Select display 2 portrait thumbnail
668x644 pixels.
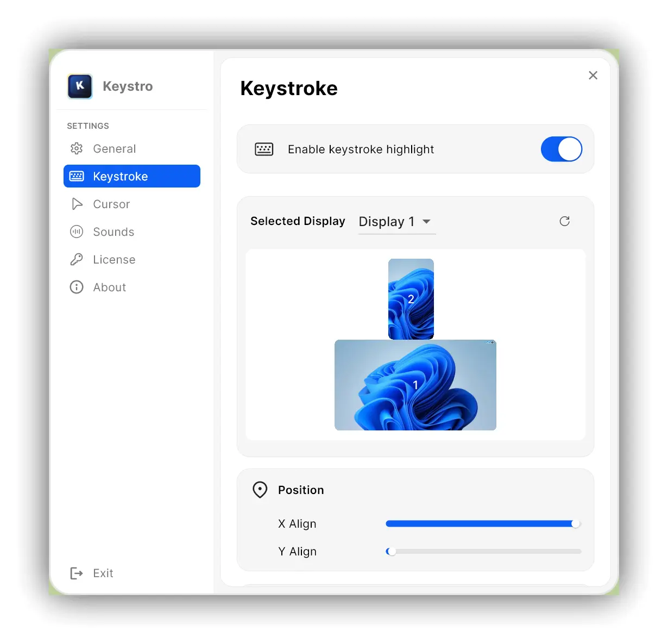click(x=411, y=299)
